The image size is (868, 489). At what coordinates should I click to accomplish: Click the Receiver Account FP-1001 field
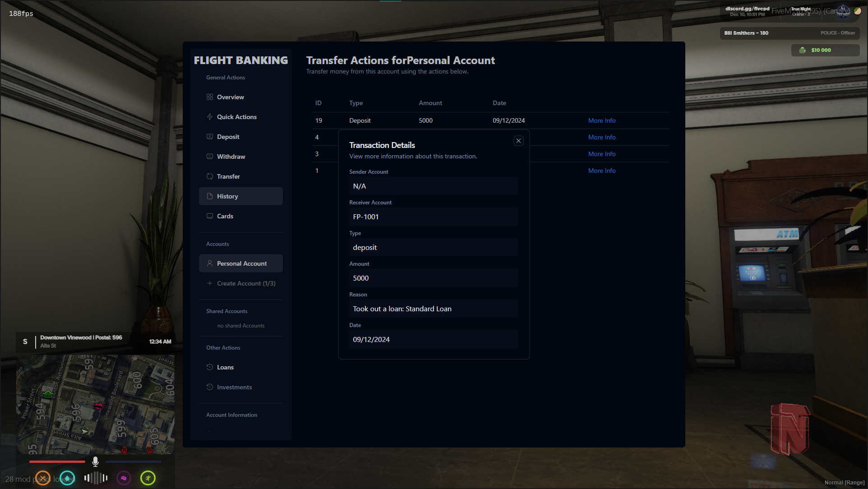point(433,217)
